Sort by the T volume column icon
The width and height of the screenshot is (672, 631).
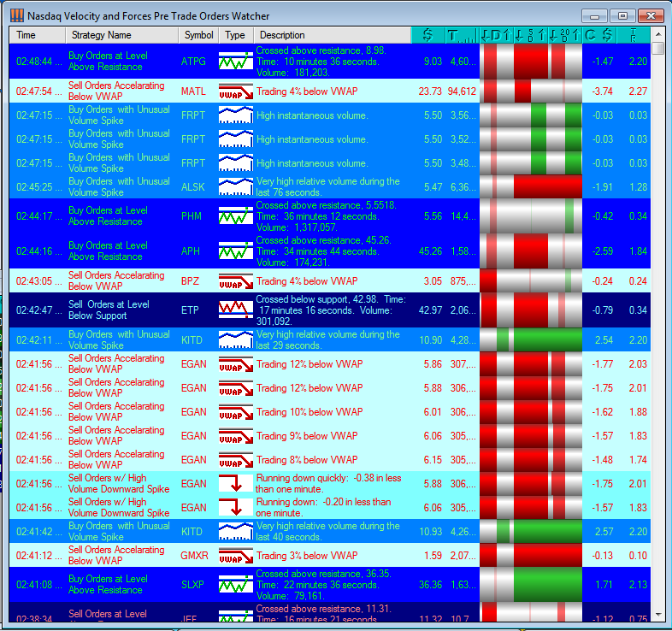pos(462,35)
